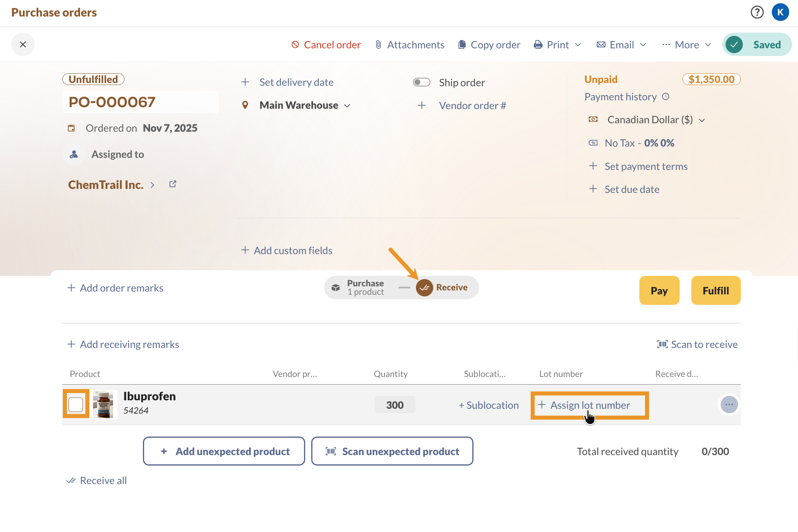Open ChemTrail Inc. in new window icon
This screenshot has height=532, width=798.
click(173, 184)
